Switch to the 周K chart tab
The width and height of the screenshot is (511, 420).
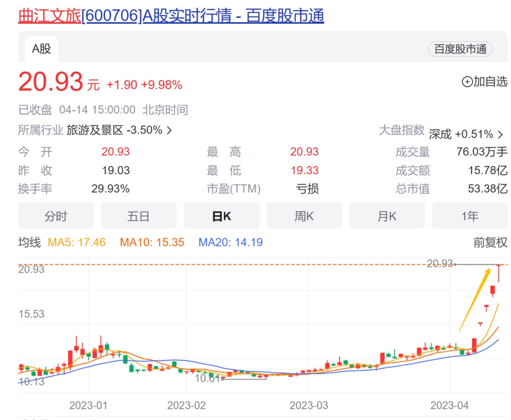click(x=304, y=216)
